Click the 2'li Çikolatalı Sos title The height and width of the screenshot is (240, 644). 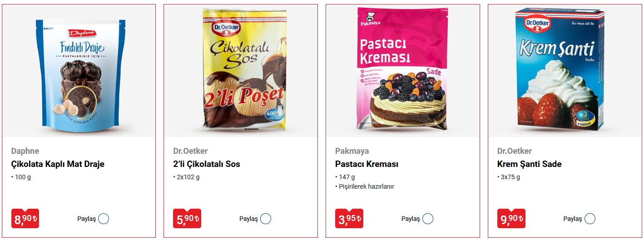(x=207, y=164)
